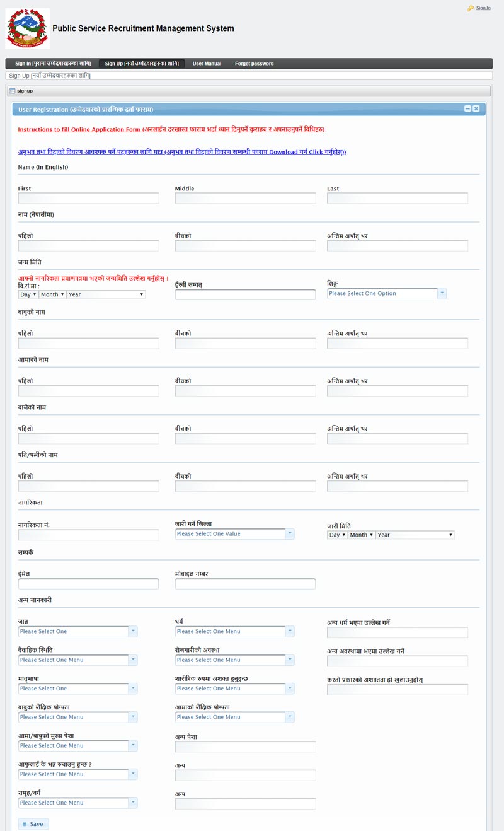The image size is (504, 831).
Task: Open the जारी मिति Year dropdown
Action: tap(415, 535)
